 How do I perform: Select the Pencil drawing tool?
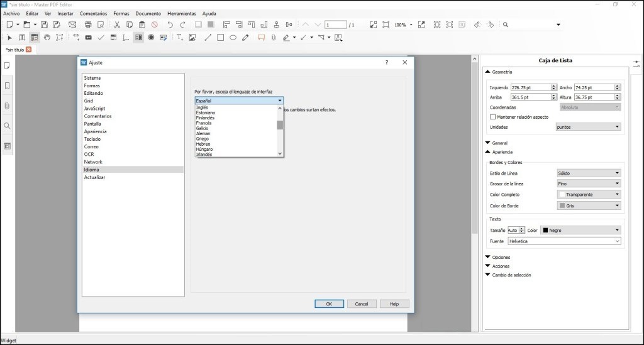tap(246, 37)
